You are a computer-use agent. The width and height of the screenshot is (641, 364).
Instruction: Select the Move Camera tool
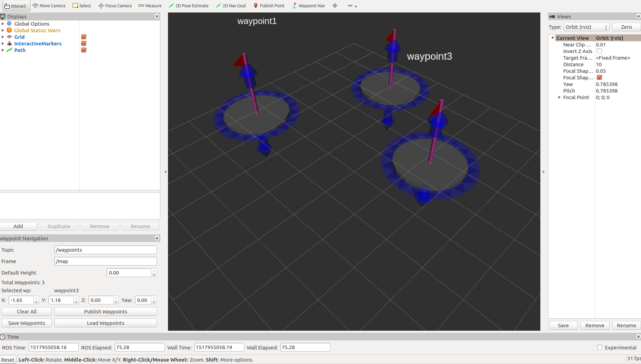[x=49, y=6]
